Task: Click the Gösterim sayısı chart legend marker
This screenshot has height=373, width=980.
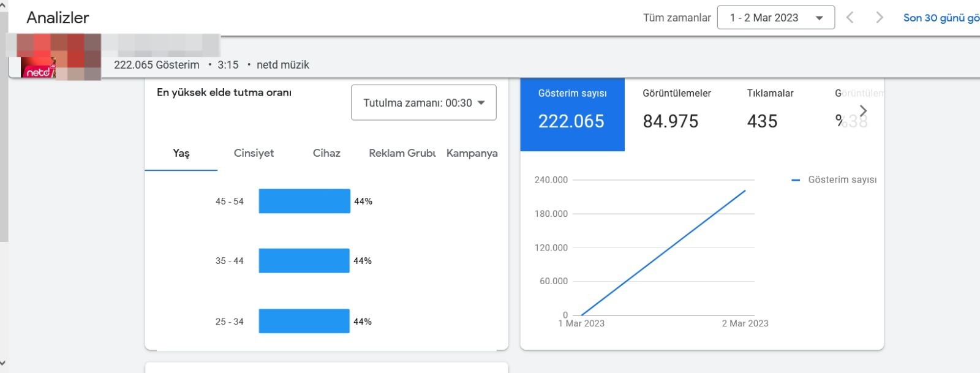Action: click(796, 180)
